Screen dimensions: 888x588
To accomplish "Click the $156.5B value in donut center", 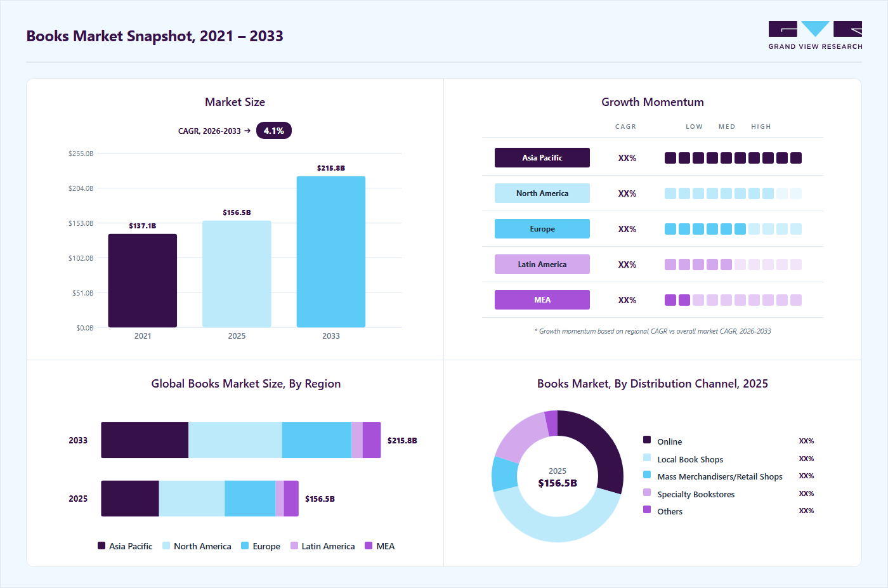I will point(558,483).
